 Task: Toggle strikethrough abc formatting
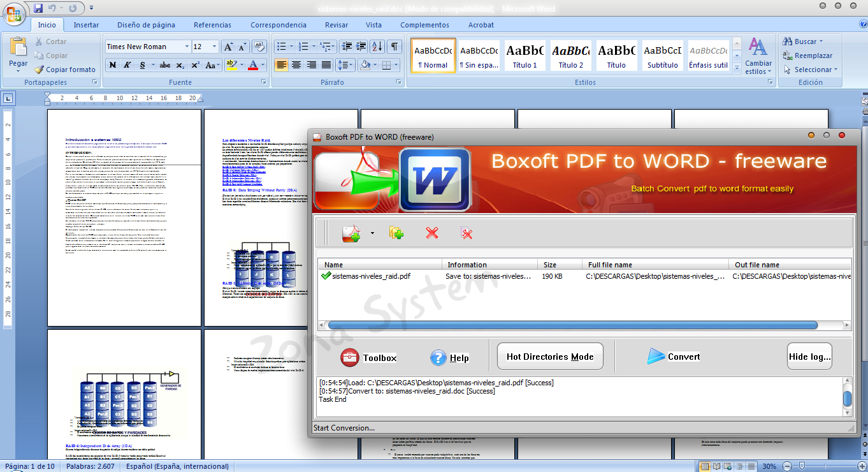(x=165, y=65)
